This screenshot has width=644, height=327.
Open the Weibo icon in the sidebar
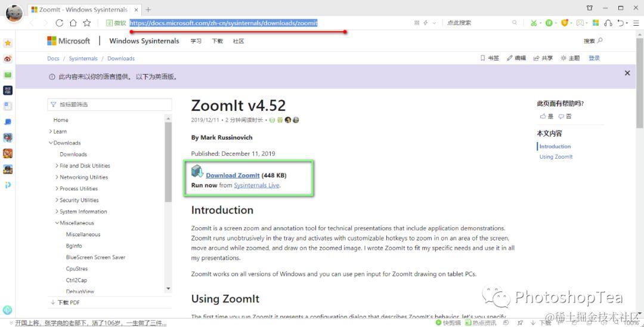[x=7, y=58]
